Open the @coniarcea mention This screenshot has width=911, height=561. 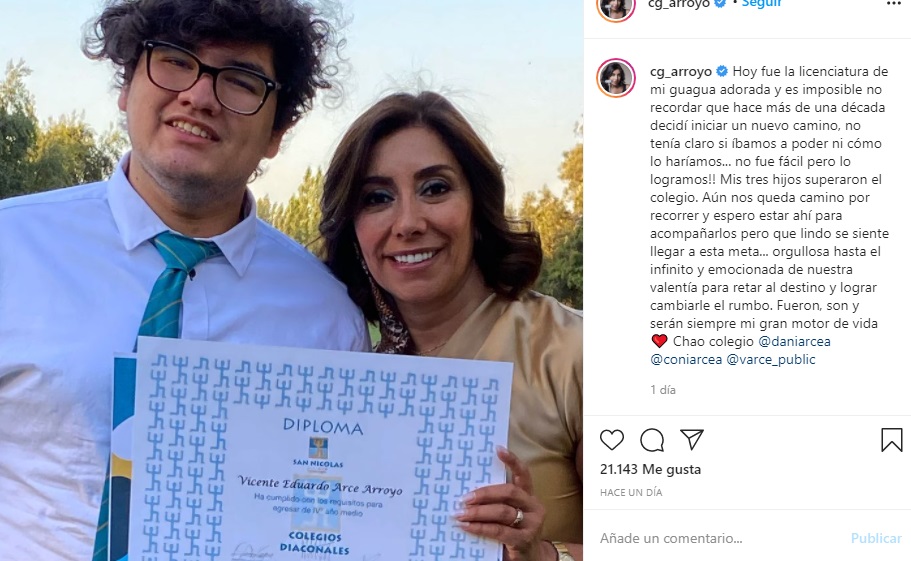pos(686,359)
